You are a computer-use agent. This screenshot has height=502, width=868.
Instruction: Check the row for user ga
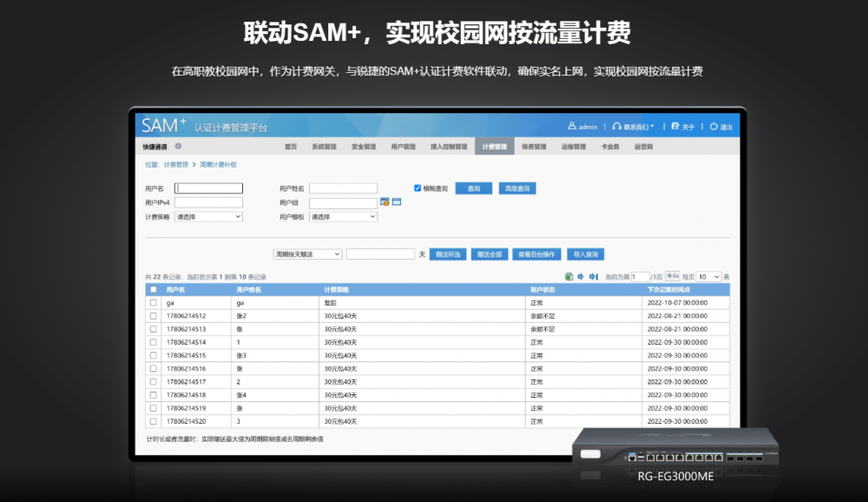tap(154, 303)
